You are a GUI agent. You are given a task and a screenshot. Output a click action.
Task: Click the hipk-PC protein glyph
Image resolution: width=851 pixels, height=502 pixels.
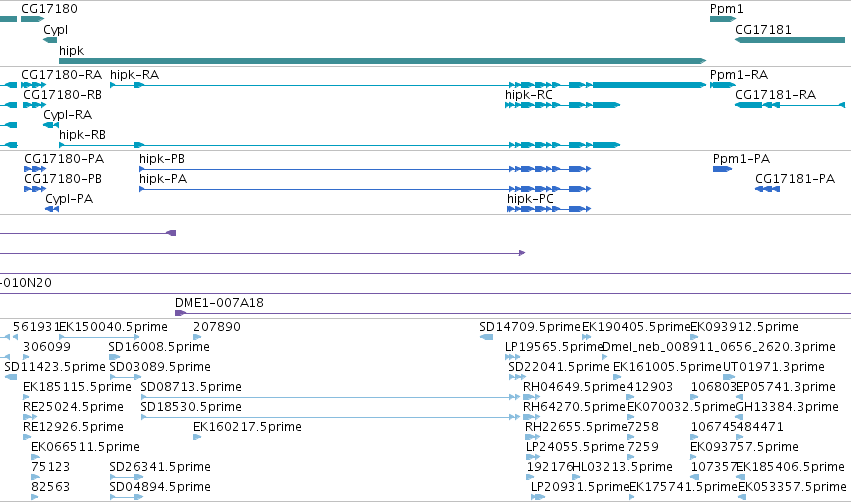click(x=549, y=209)
